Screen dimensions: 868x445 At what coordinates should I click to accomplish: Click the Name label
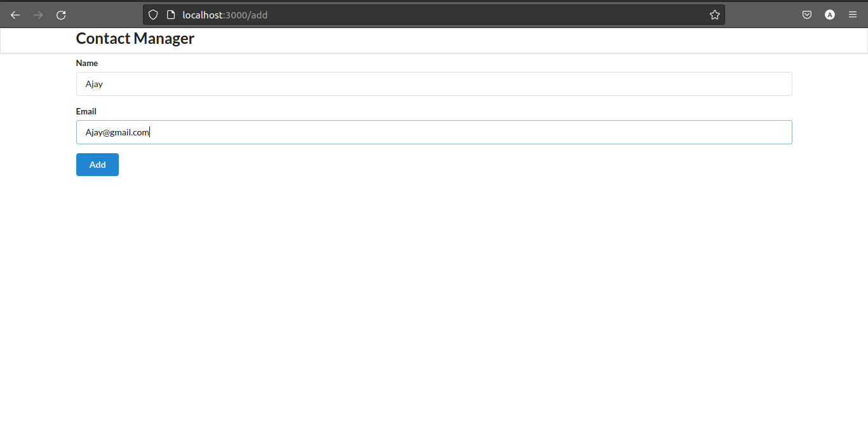point(87,63)
